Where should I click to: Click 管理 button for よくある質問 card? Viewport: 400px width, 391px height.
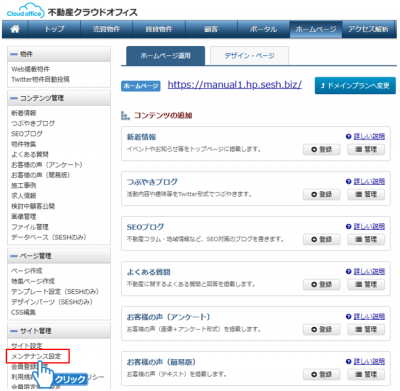tap(366, 284)
